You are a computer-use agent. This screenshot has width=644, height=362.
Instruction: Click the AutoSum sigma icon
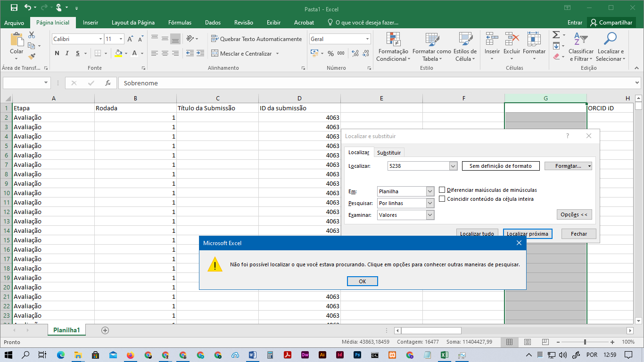tap(556, 35)
